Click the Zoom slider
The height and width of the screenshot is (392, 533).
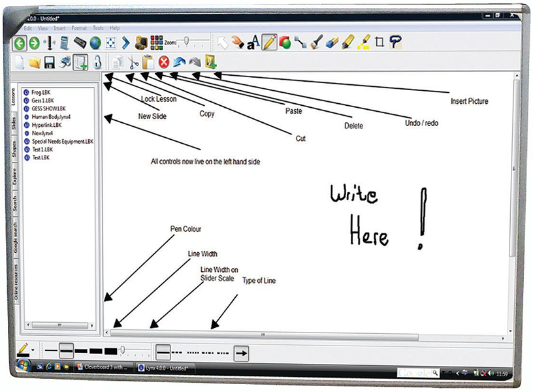pyautogui.click(x=187, y=42)
